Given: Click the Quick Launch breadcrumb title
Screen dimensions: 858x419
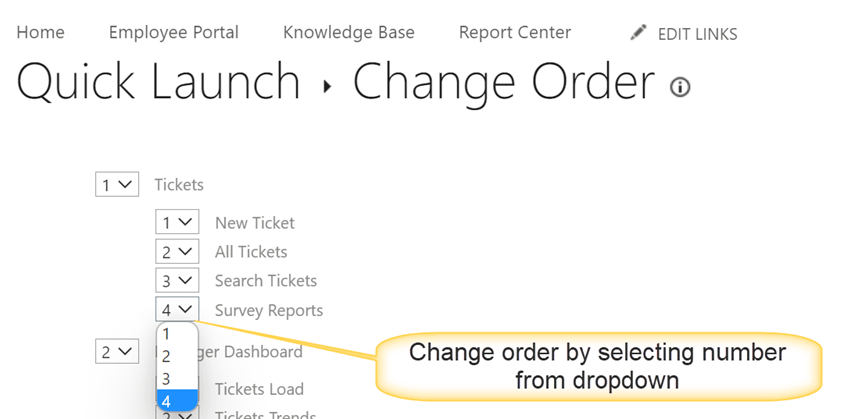Looking at the screenshot, I should [x=159, y=82].
